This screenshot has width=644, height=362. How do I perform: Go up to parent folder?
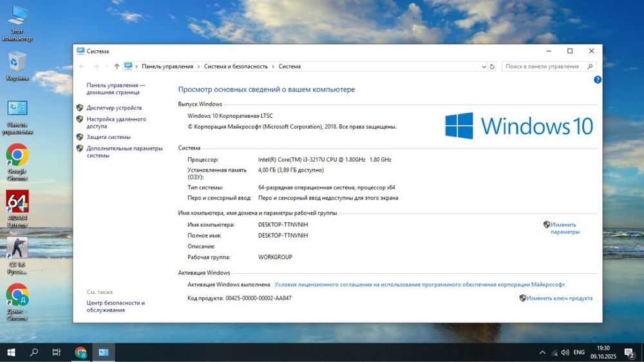[117, 66]
